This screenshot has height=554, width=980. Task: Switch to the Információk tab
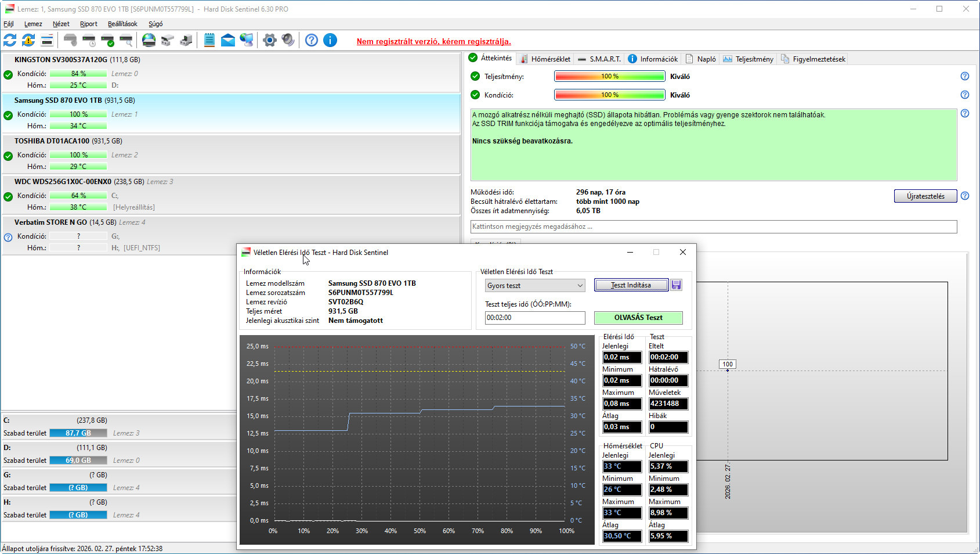[653, 59]
